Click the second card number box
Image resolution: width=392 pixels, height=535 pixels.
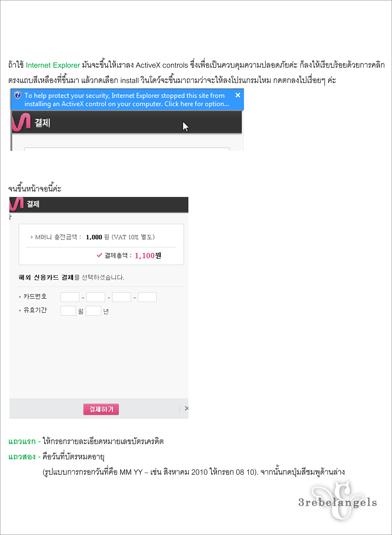tap(96, 297)
